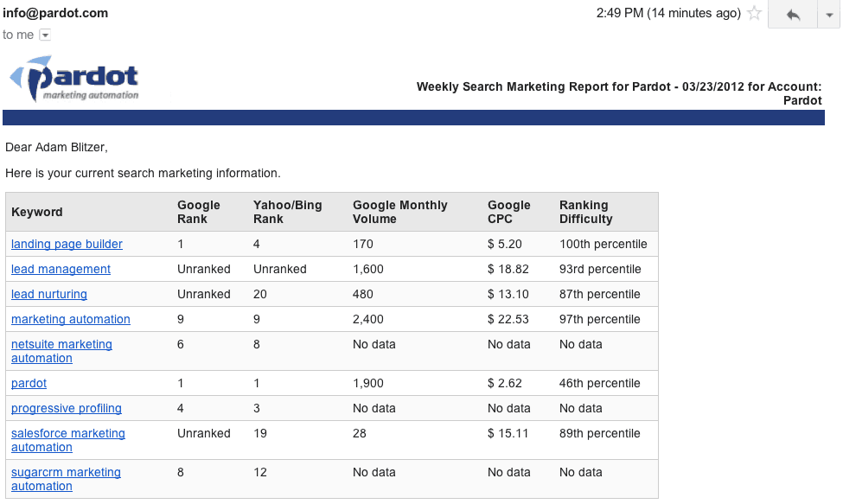Select the '46th percentile' difficulty cell
Image resolution: width=843 pixels, height=504 pixels.
[x=599, y=383]
